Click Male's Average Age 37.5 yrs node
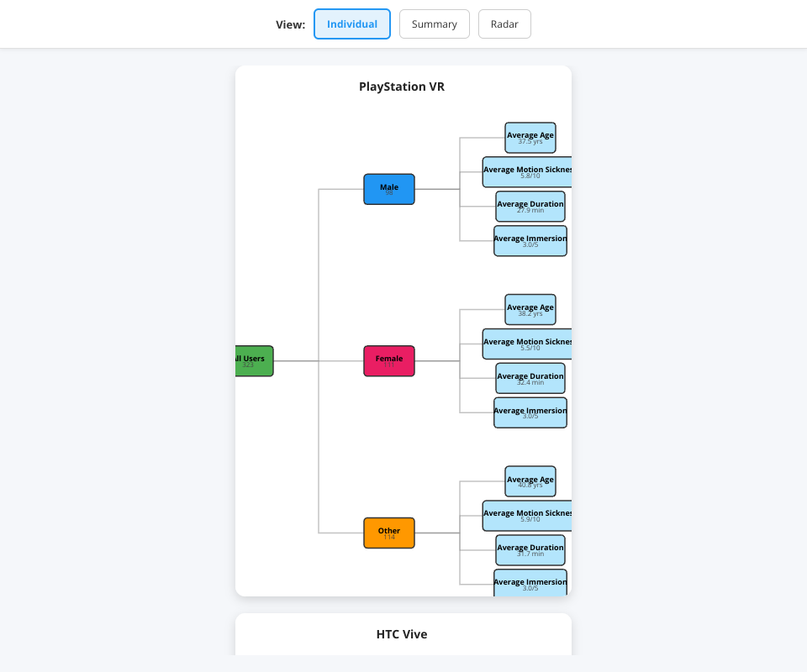807x672 pixels. click(530, 138)
